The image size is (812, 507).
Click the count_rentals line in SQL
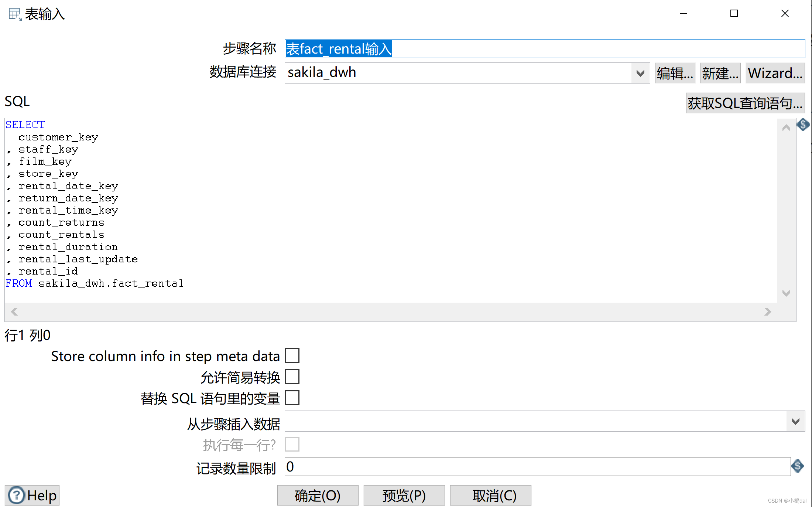click(56, 235)
